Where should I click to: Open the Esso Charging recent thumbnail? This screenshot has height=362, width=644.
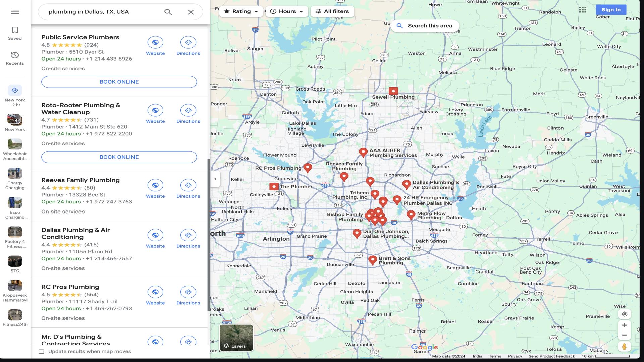(x=15, y=208)
